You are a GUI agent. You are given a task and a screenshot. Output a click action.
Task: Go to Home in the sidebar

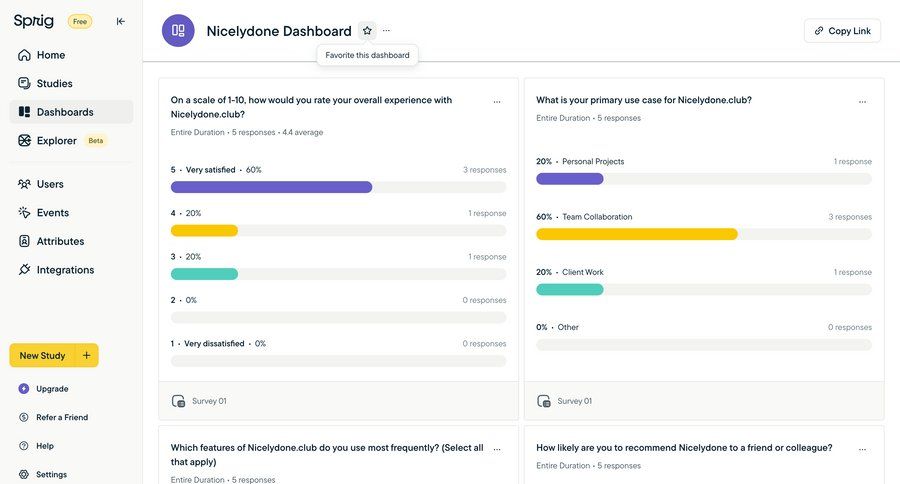click(x=50, y=55)
